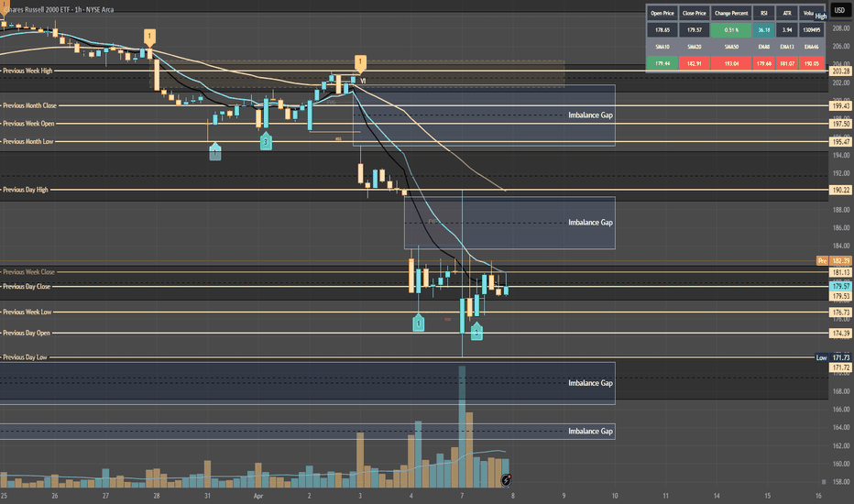Click the green 179.44 SMA10 value cell
854x504 pixels.
point(662,63)
